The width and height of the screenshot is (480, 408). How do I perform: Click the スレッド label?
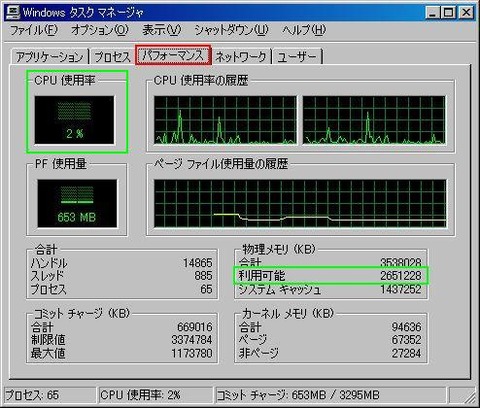[x=47, y=276]
